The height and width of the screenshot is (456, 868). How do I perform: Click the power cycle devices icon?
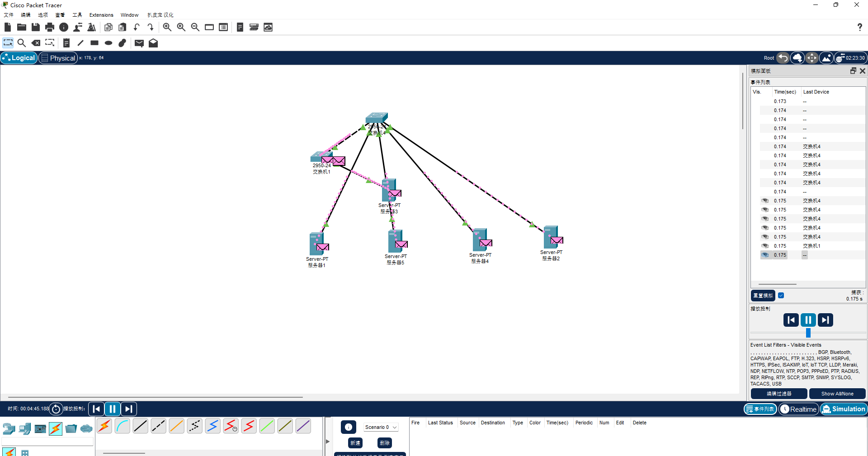point(56,409)
